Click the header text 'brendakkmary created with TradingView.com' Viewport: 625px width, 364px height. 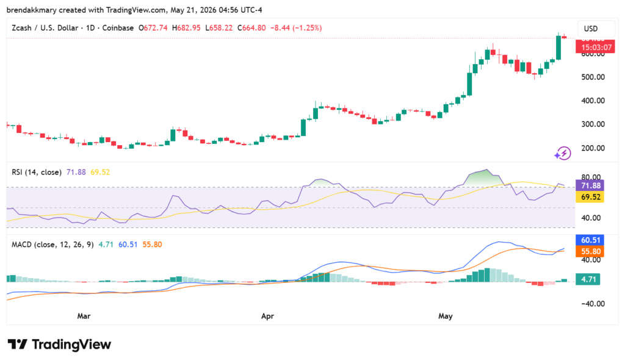(87, 10)
